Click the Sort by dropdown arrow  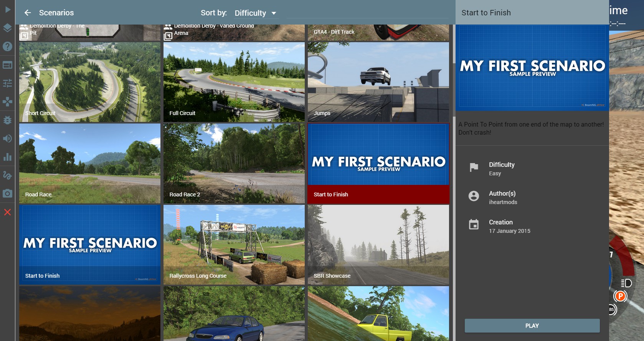[x=274, y=13]
